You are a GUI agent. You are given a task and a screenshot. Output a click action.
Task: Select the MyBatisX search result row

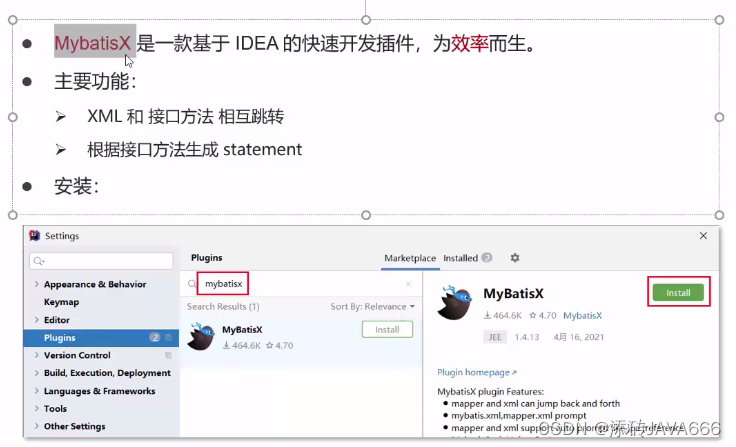pyautogui.click(x=300, y=337)
